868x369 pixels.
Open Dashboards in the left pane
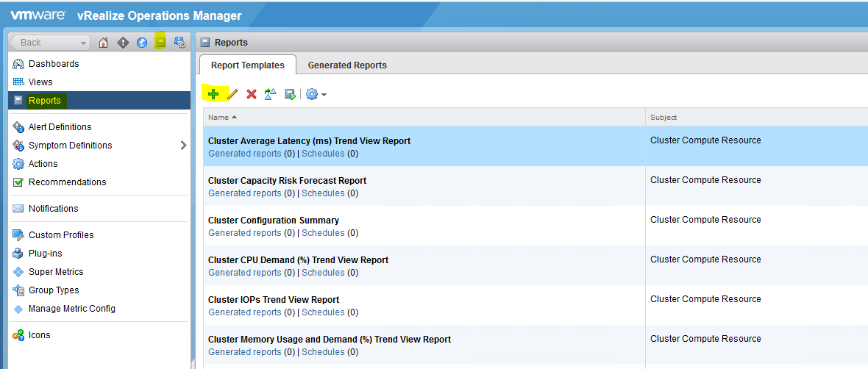[x=54, y=64]
